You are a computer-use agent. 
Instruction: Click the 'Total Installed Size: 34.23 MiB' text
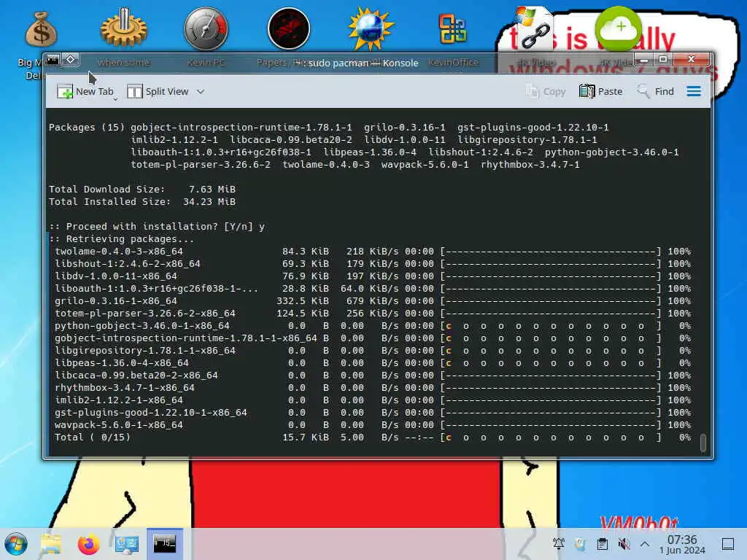pyautogui.click(x=142, y=201)
